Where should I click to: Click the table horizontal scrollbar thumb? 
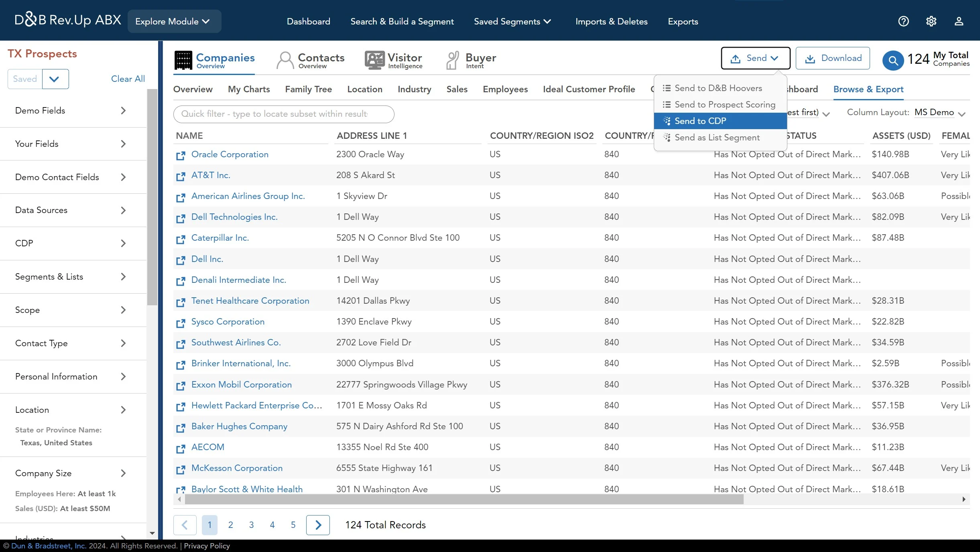point(464,499)
